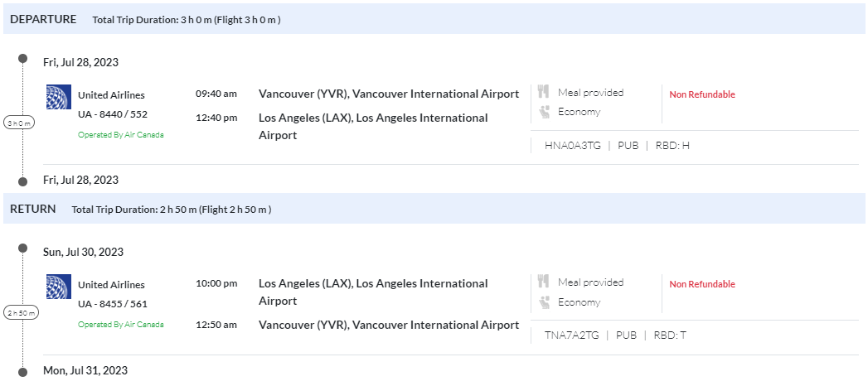Click the United Airlines logo on return flight
868x386 pixels.
[x=59, y=287]
